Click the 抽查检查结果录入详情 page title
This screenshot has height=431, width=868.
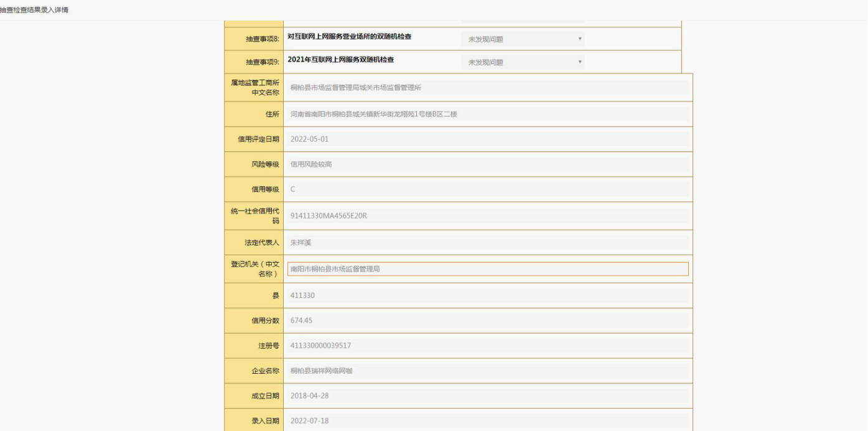pos(34,10)
